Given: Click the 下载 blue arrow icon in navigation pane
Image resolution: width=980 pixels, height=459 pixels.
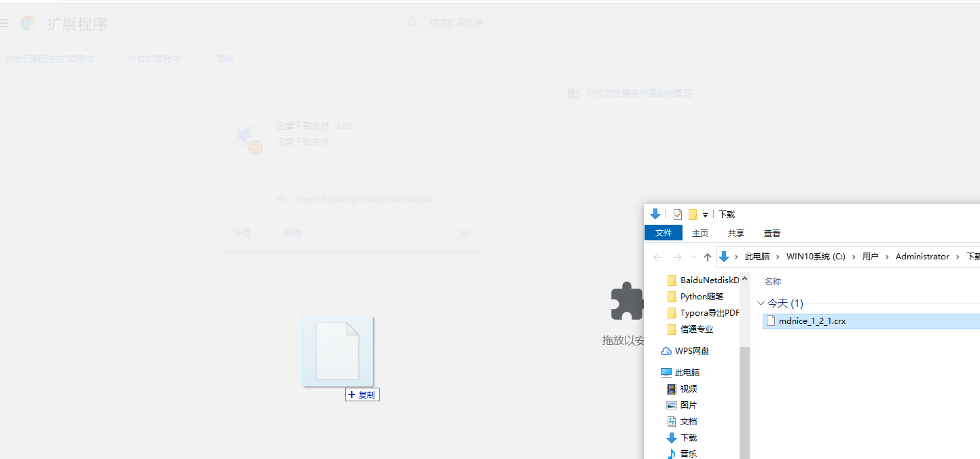Looking at the screenshot, I should coord(672,438).
